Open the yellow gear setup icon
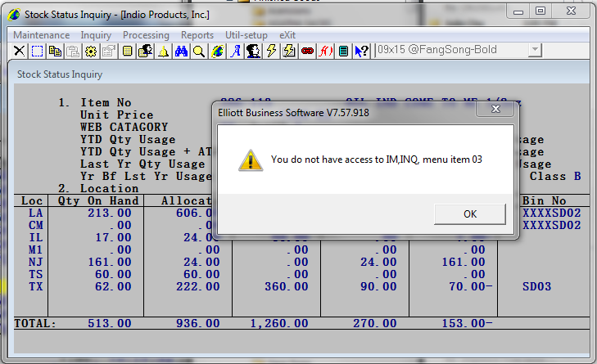 pyautogui.click(x=91, y=51)
